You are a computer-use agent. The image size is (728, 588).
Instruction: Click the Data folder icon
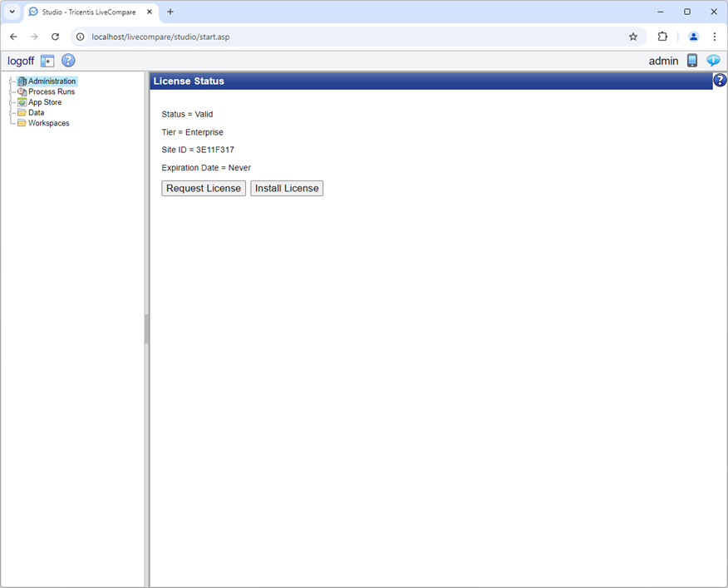[22, 112]
